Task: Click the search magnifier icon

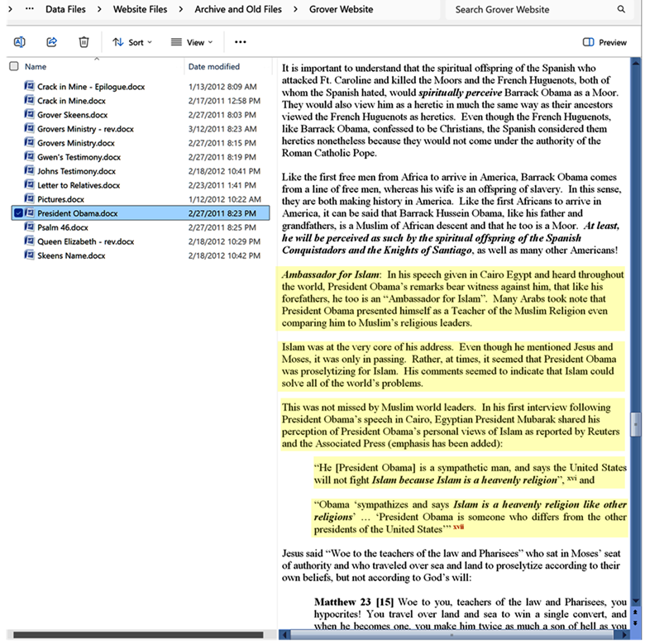Action: click(x=621, y=9)
